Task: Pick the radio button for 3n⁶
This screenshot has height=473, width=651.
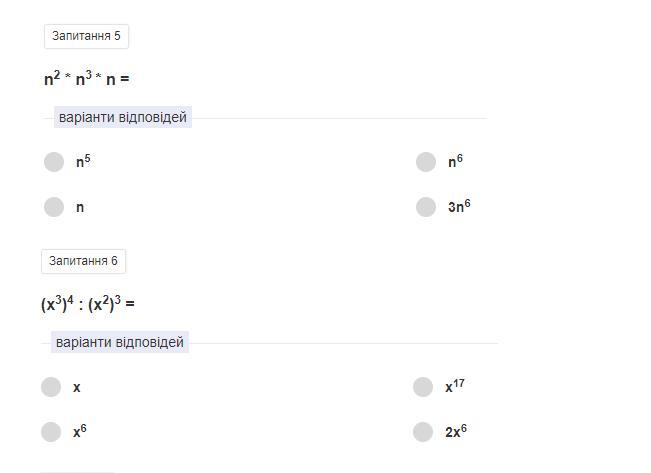Action: (426, 207)
